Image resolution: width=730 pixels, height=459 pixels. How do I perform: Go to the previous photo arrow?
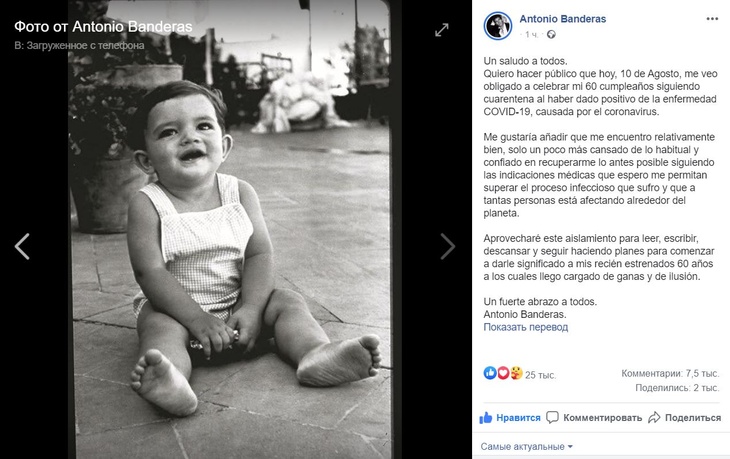point(22,246)
